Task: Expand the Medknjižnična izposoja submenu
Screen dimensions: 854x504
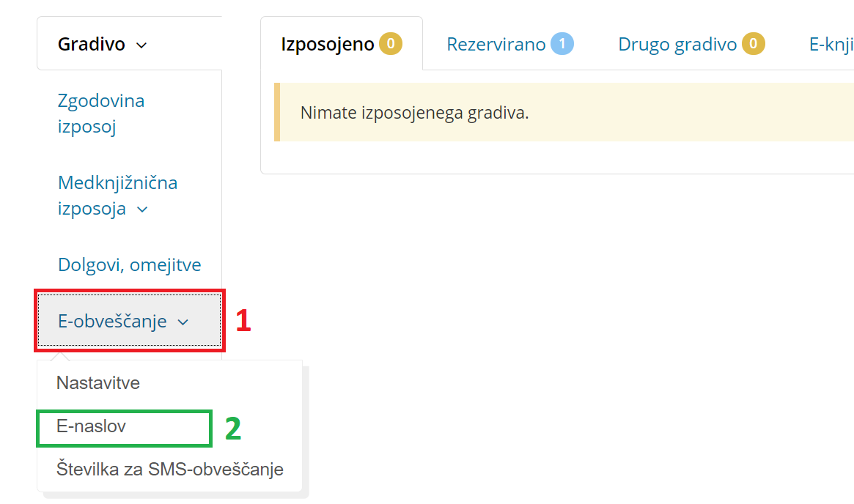Action: [117, 196]
